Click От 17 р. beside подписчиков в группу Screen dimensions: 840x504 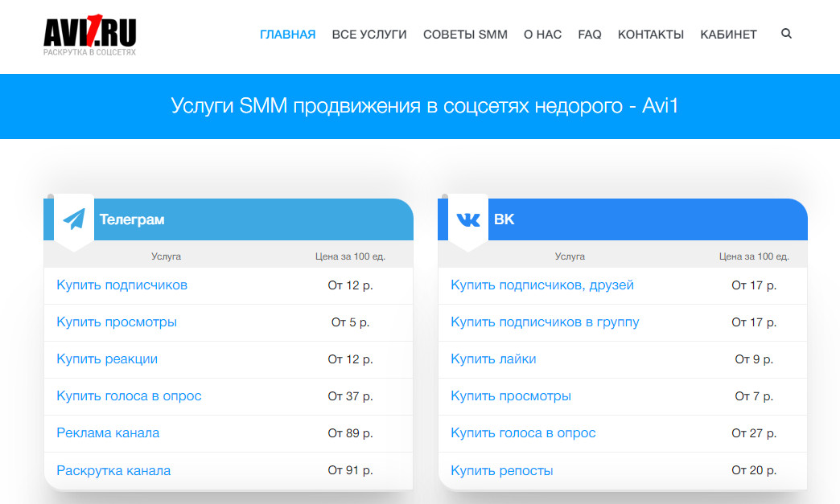pyautogui.click(x=754, y=322)
